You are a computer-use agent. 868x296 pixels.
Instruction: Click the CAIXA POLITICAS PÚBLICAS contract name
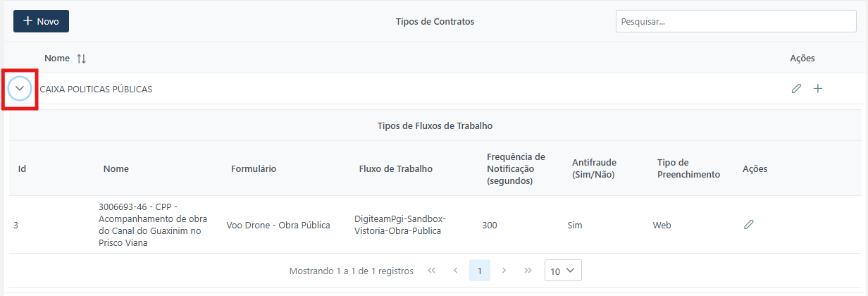96,90
